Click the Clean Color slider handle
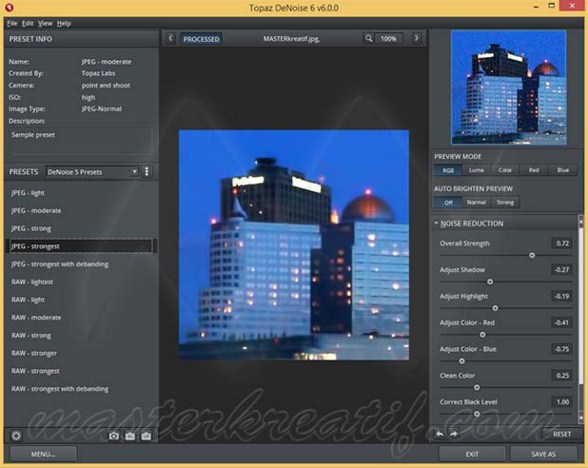This screenshot has height=468, width=588. (477, 387)
